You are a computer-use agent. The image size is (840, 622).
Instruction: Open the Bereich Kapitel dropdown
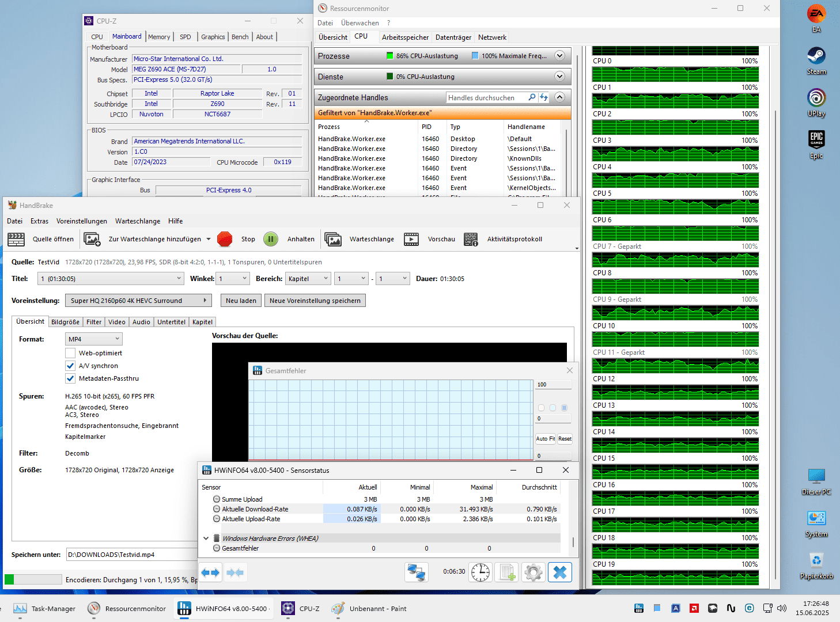308,279
